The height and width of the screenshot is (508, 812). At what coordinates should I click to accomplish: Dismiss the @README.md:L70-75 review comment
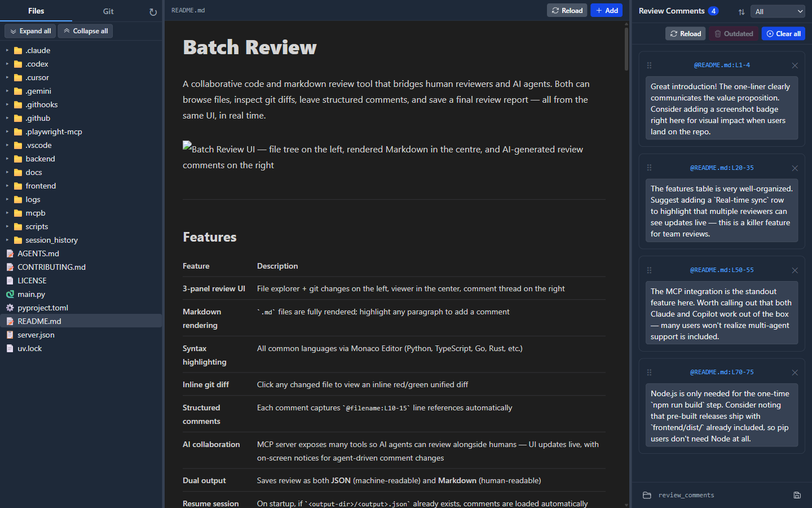pos(795,372)
